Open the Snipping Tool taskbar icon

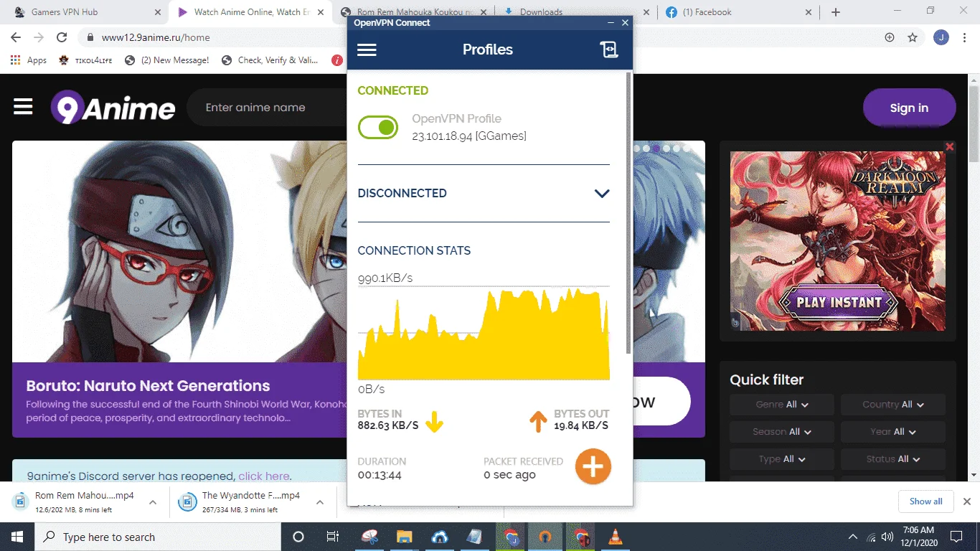(x=369, y=537)
